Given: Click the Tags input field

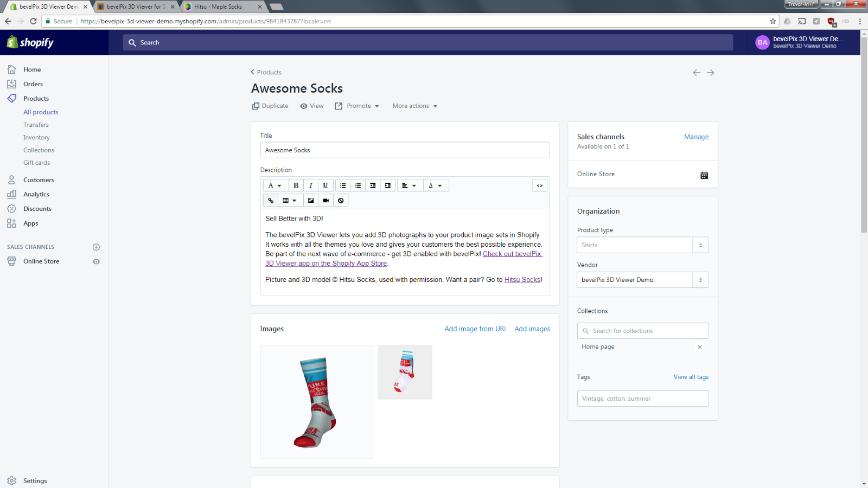Looking at the screenshot, I should (643, 399).
